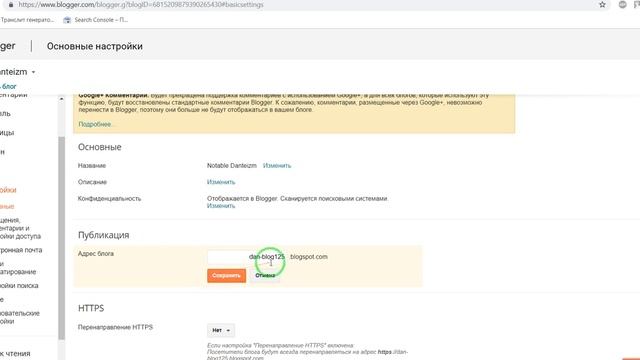Click the orange Сохранить button

227,276
